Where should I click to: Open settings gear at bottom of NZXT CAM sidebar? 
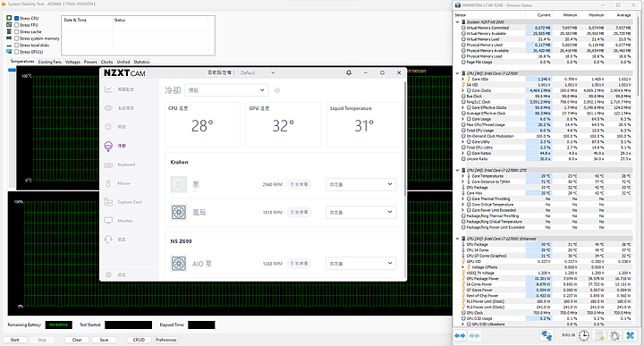[x=108, y=274]
